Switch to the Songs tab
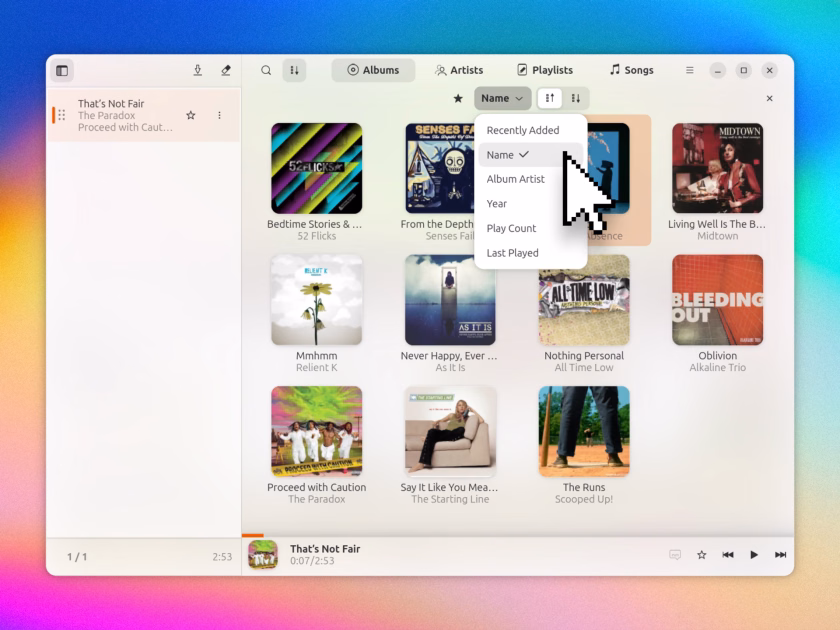The height and width of the screenshot is (630, 840). [632, 70]
